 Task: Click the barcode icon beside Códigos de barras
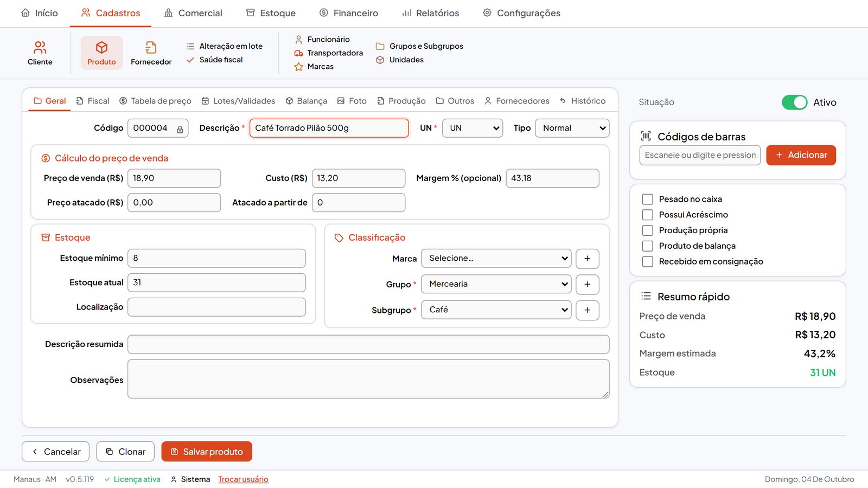pyautogui.click(x=646, y=136)
